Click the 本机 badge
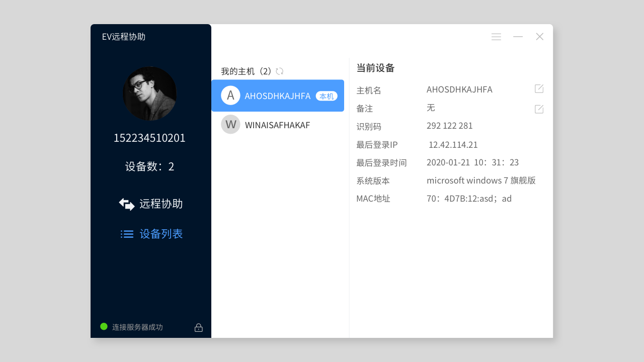 (327, 96)
